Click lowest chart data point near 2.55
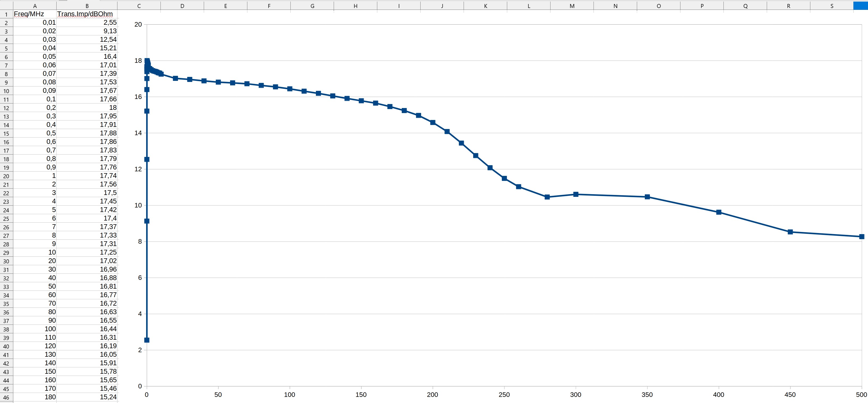868x403 pixels. tap(147, 340)
